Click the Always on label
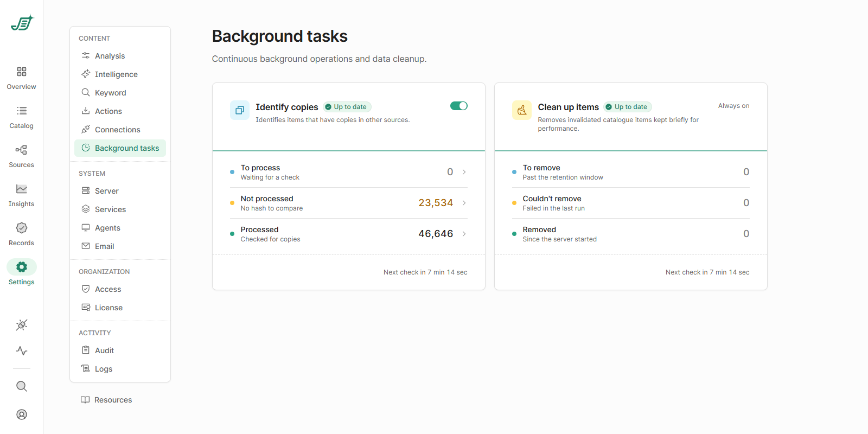Viewport: 868px width, 434px height. tap(734, 106)
